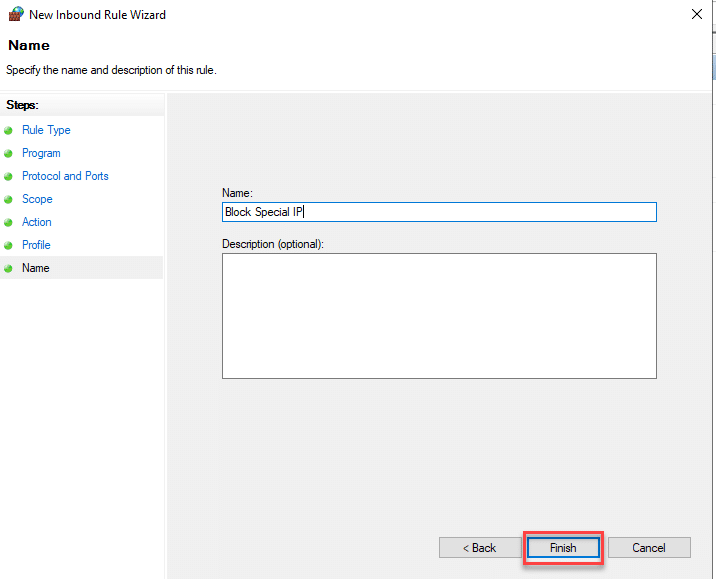Viewport: 716px width, 579px height.
Task: Go to the Rule Type step
Action: (x=46, y=130)
